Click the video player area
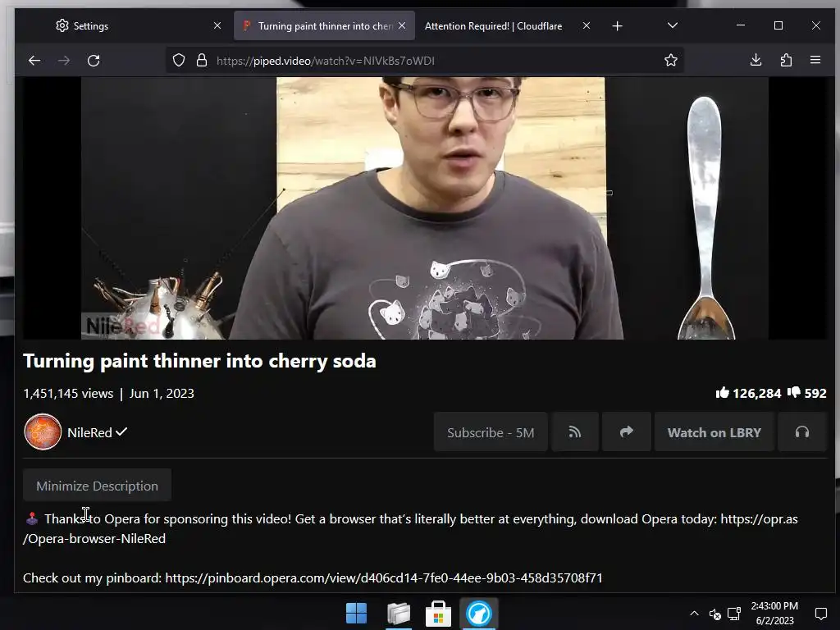840x630 pixels. 424,208
